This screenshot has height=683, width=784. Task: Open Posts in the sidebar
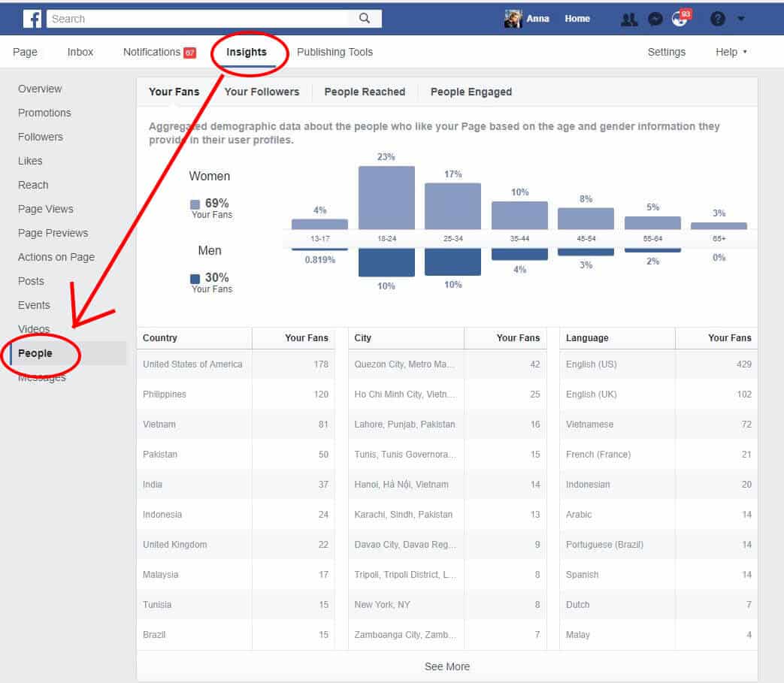pos(31,281)
